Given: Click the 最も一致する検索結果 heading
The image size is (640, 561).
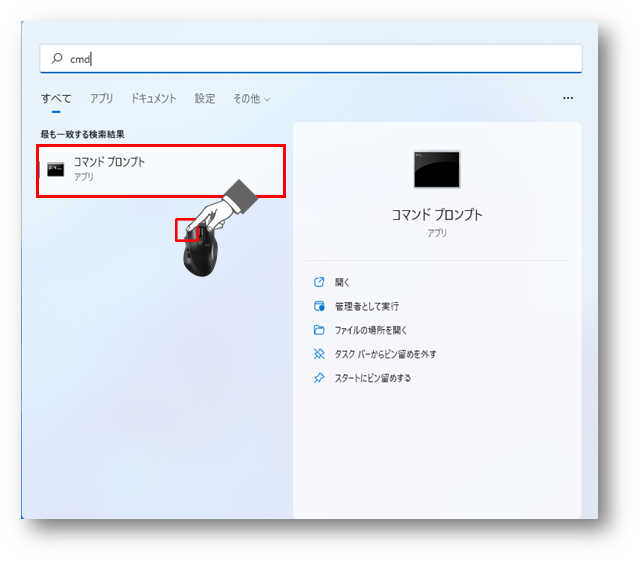Looking at the screenshot, I should click(82, 134).
